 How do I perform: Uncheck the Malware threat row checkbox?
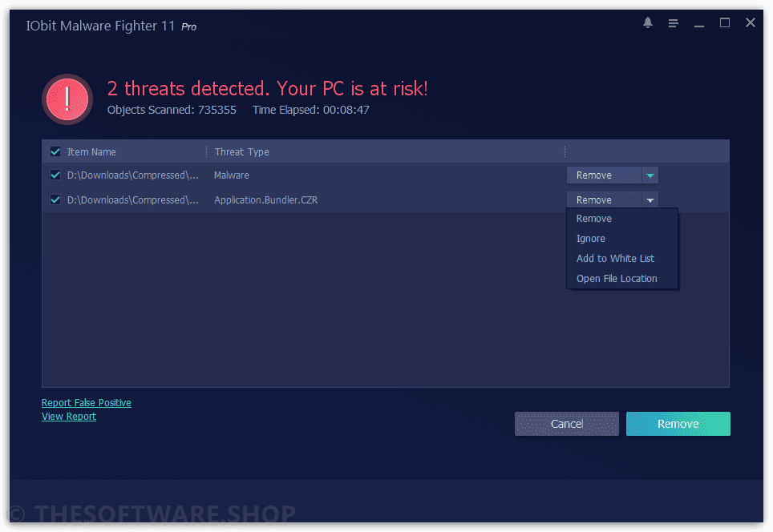click(55, 175)
